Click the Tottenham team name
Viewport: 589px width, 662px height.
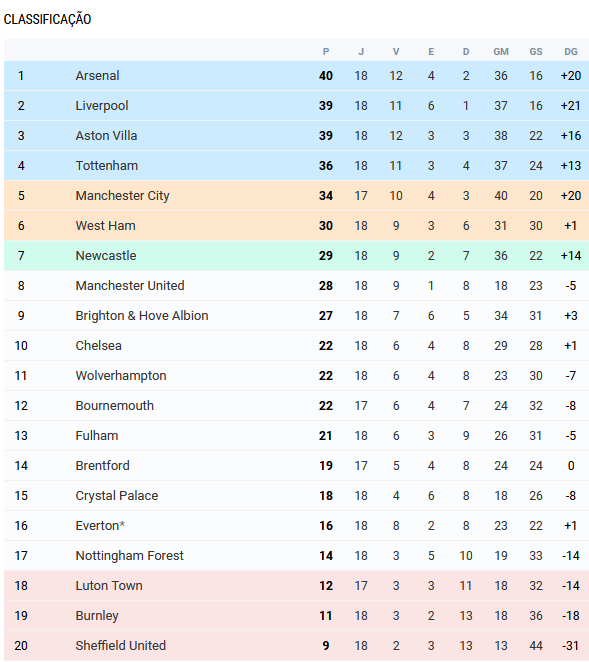click(x=107, y=166)
